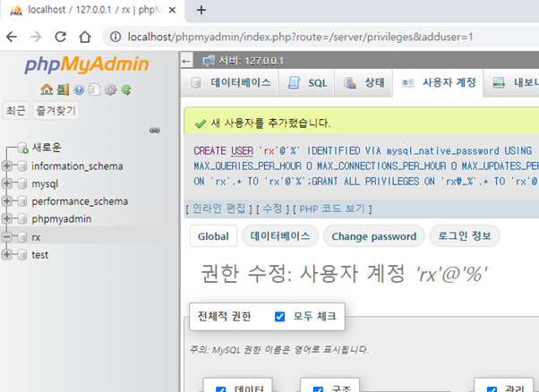Screen dimensions: 539x392
Task: Click the information_schema database icon
Action: pos(22,166)
